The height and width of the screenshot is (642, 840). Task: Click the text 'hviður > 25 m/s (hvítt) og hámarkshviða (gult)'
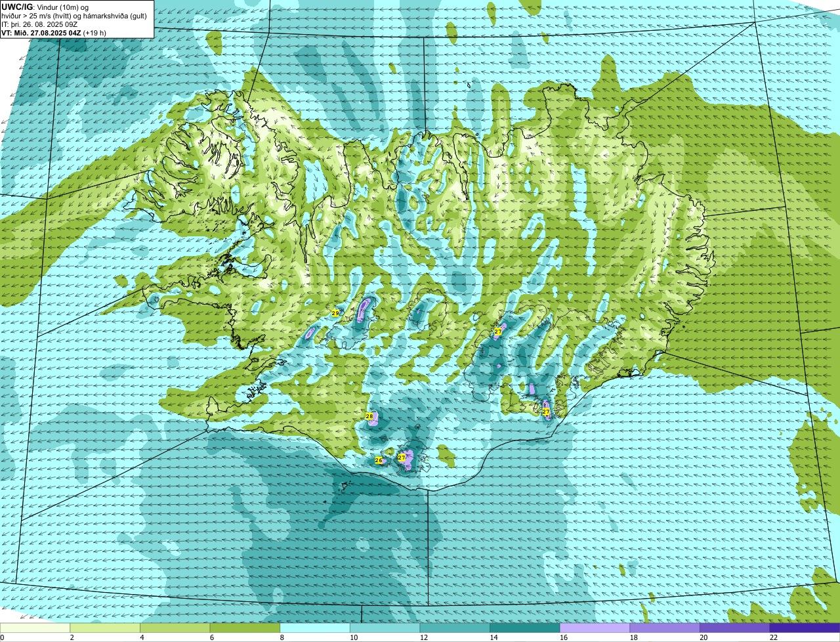point(74,16)
